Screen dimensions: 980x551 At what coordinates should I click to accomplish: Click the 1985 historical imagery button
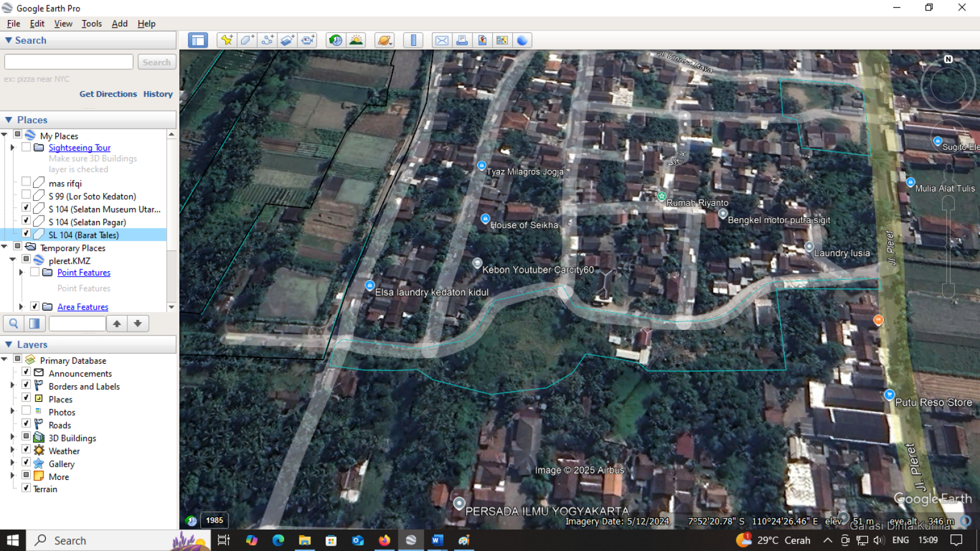(x=214, y=520)
